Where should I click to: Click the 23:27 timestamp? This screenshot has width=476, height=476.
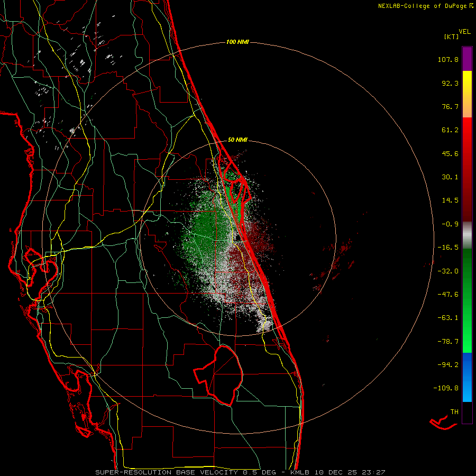click(374, 472)
